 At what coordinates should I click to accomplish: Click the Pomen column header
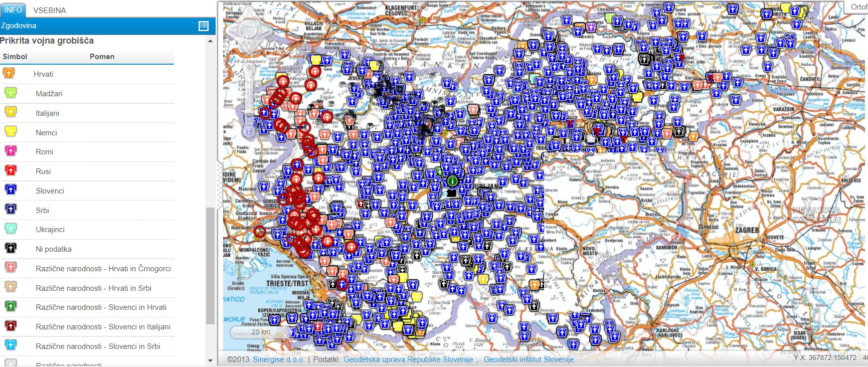pos(102,57)
